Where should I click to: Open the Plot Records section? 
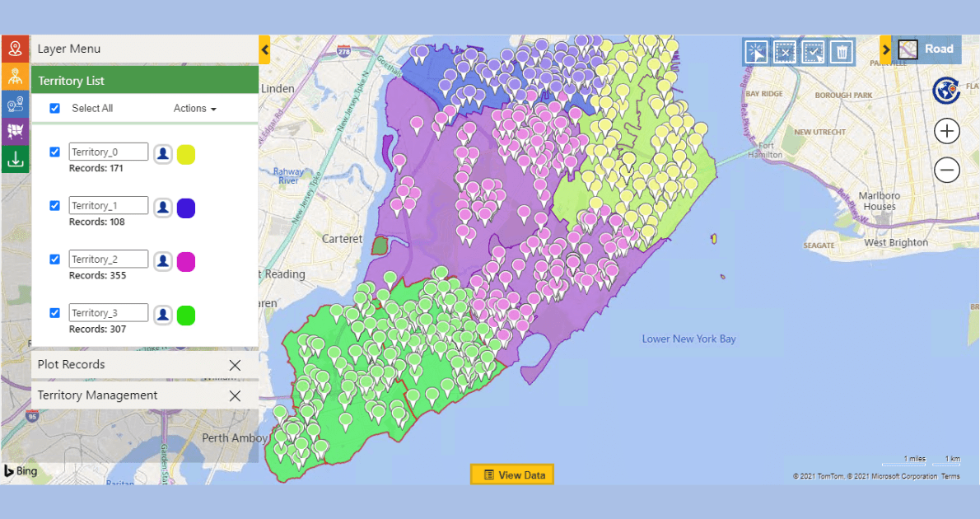(145, 365)
